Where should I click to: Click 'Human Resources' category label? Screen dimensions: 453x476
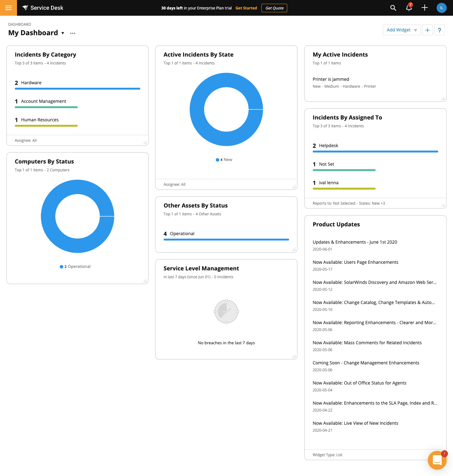[40, 120]
